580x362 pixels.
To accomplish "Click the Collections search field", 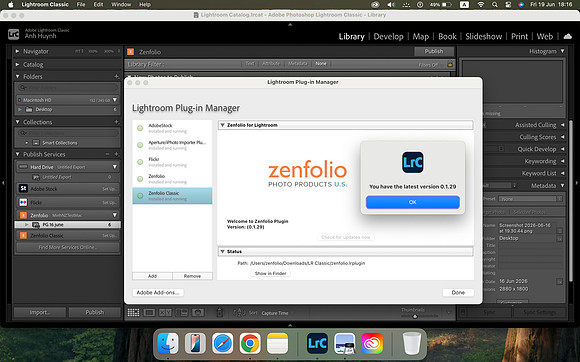I will [x=67, y=132].
